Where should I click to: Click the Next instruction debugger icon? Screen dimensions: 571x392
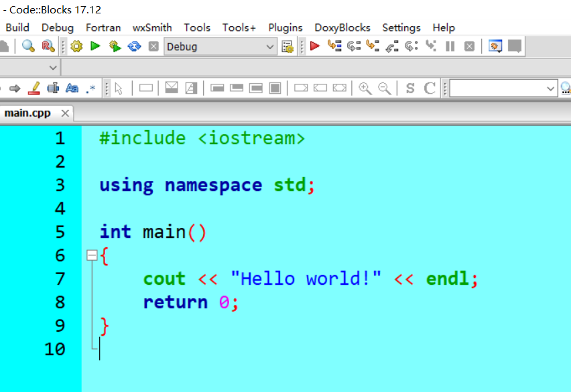411,46
